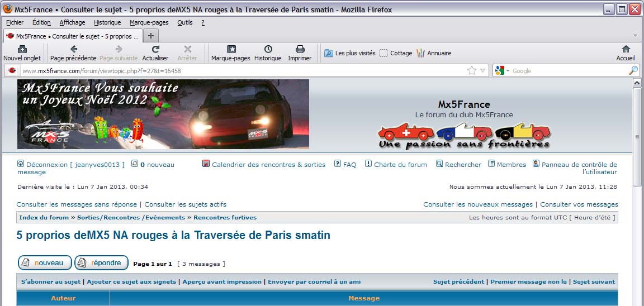Click Ajouter ce sujet aux signets
The height and width of the screenshot is (306, 644).
(131, 282)
